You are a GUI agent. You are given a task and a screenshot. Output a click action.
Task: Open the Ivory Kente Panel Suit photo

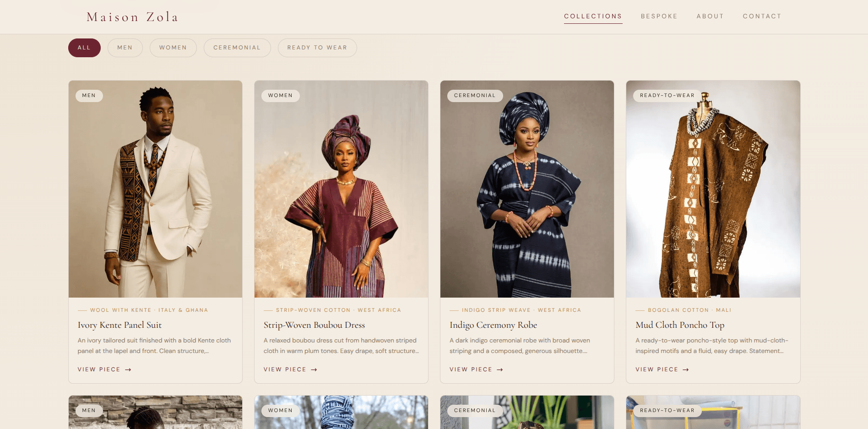(155, 189)
